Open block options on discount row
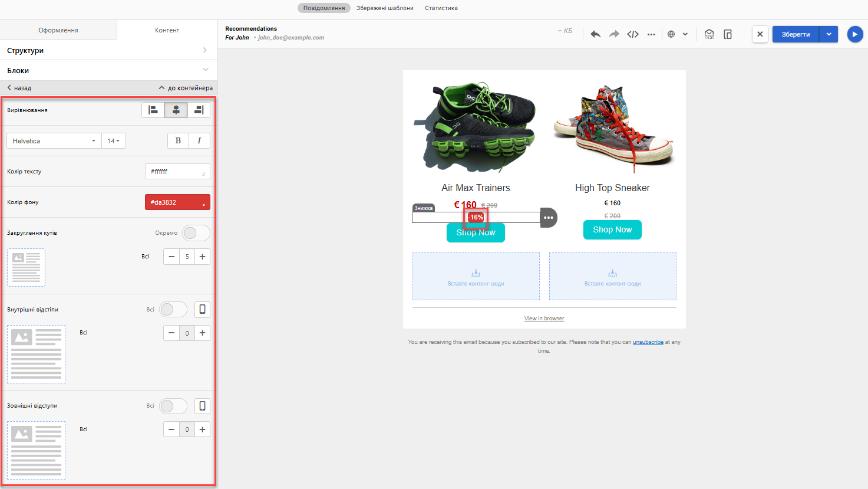The width and height of the screenshot is (868, 489). [549, 218]
